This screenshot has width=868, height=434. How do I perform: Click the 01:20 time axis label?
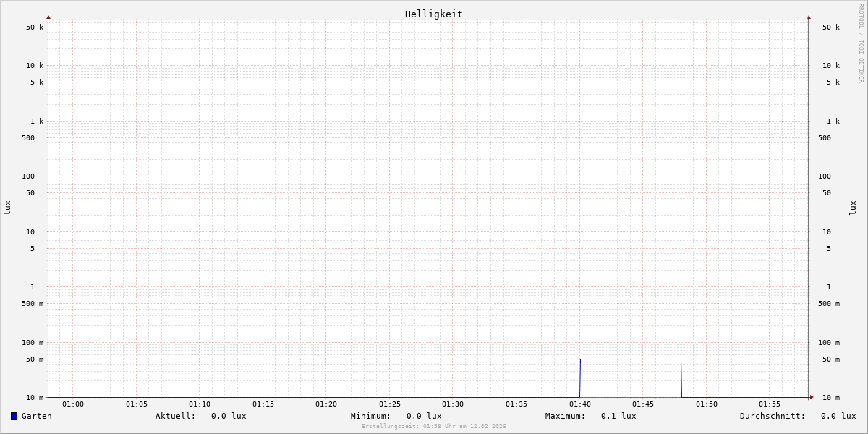click(326, 404)
